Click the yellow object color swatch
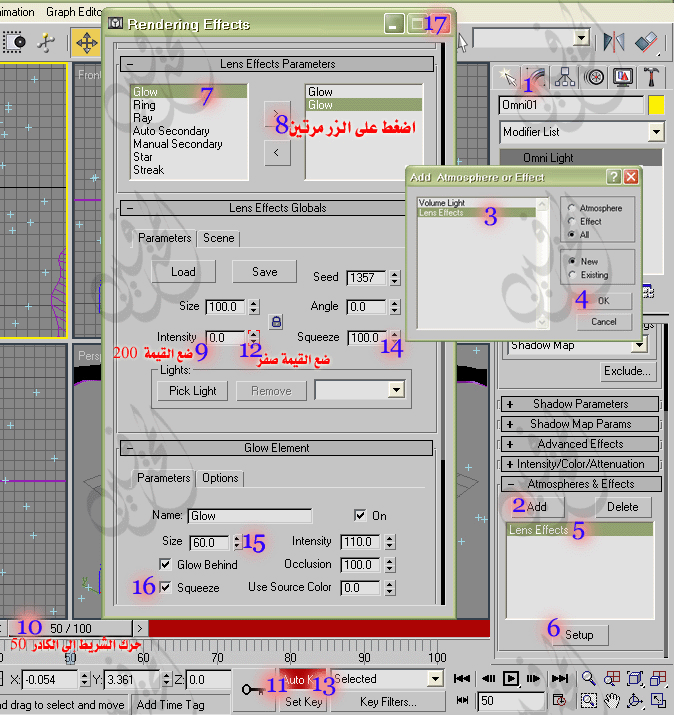This screenshot has height=715, width=674. tap(656, 105)
